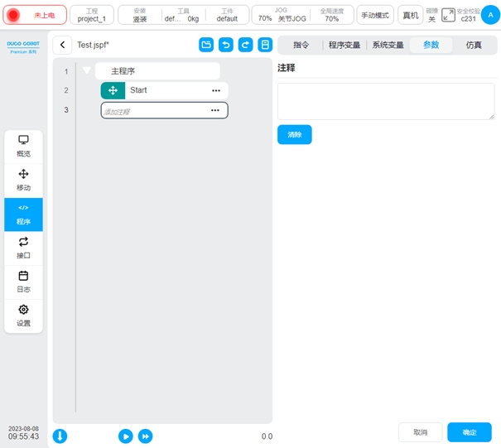
Task: Collapse the 主程序 tree triangle
Action: click(x=86, y=71)
